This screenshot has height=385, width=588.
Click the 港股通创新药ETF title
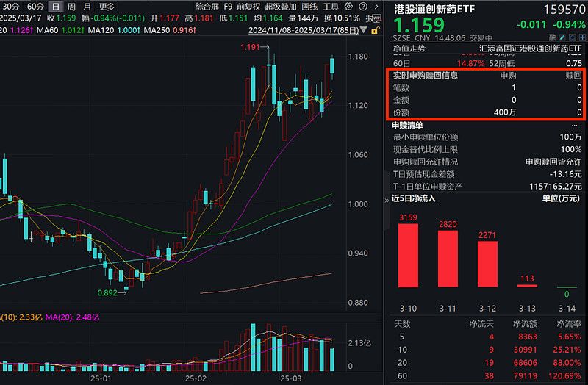(434, 10)
